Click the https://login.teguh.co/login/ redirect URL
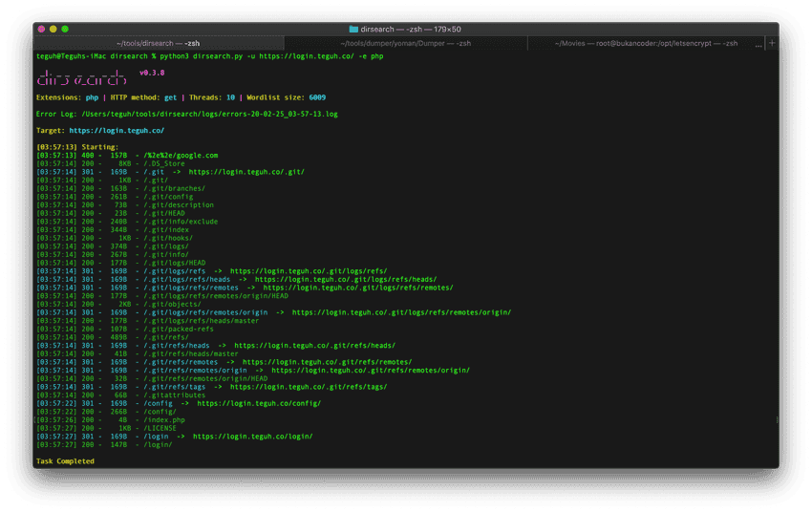Image resolution: width=812 pixels, height=512 pixels. [x=252, y=436]
